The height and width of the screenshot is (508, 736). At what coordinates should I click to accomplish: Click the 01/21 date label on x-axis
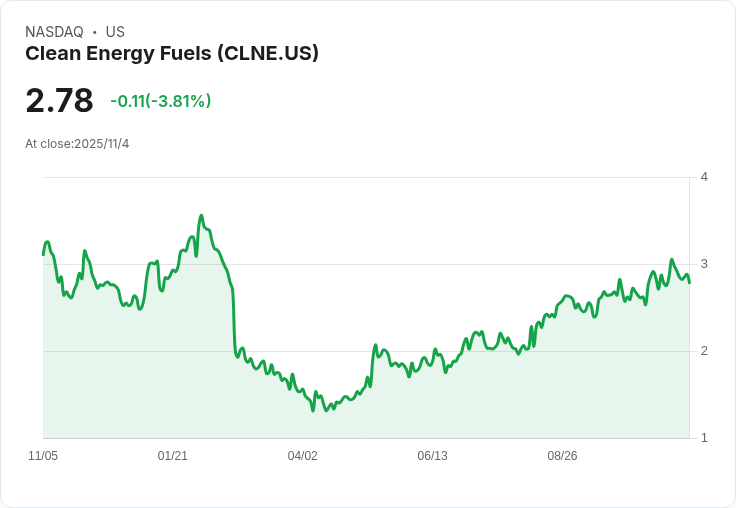[x=172, y=456]
